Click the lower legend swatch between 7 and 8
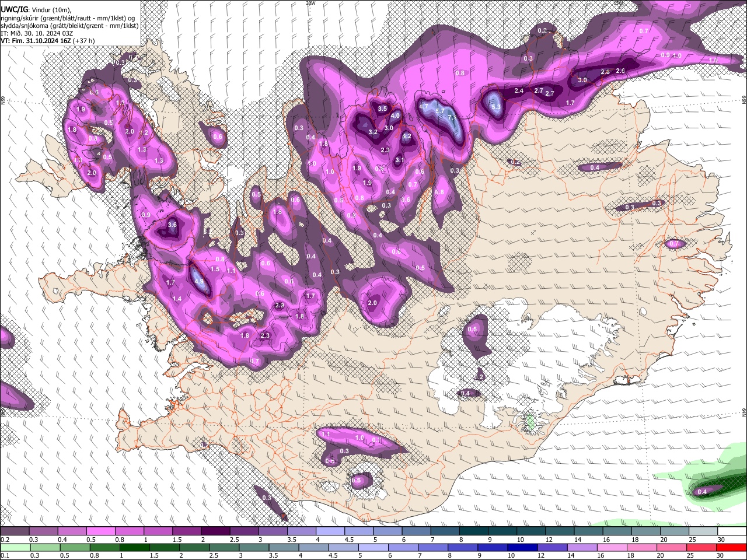747x560 pixels. point(434,547)
